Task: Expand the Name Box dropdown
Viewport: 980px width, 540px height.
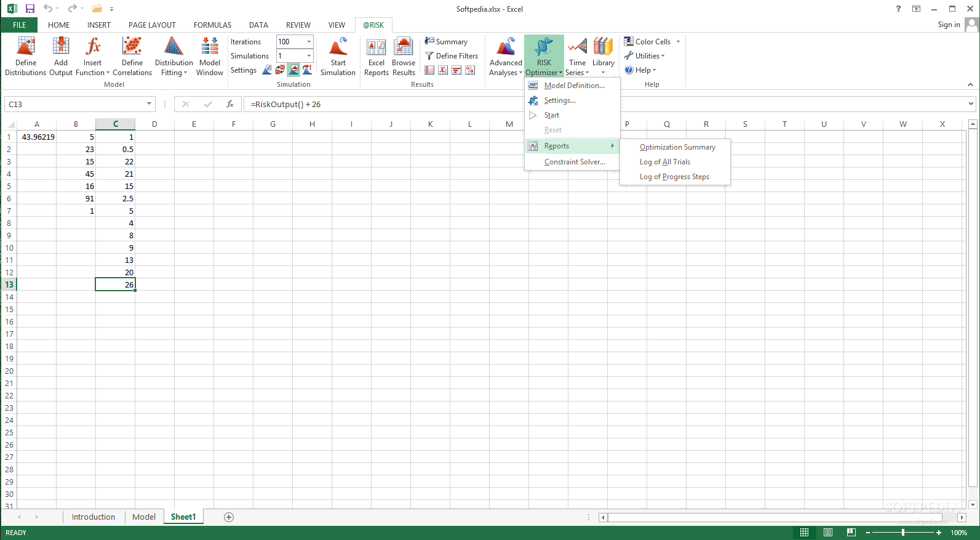Action: pos(149,104)
